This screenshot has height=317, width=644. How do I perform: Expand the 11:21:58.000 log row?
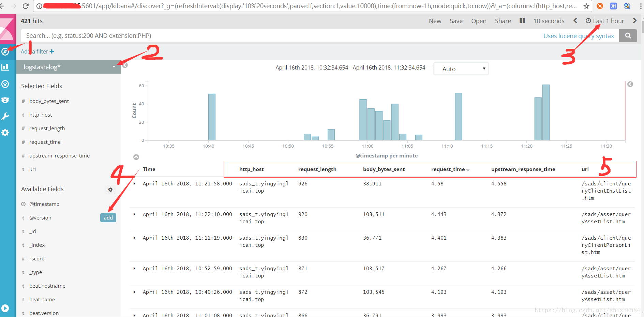click(x=134, y=184)
